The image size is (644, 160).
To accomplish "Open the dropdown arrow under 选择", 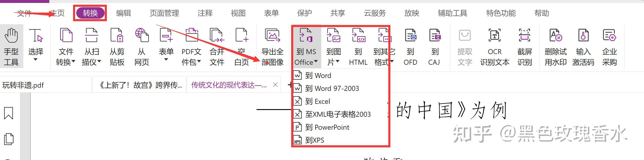I will coord(36,60).
